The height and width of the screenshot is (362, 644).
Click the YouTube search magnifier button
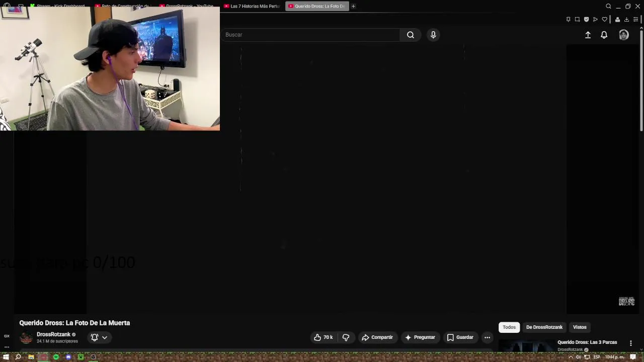tap(411, 35)
